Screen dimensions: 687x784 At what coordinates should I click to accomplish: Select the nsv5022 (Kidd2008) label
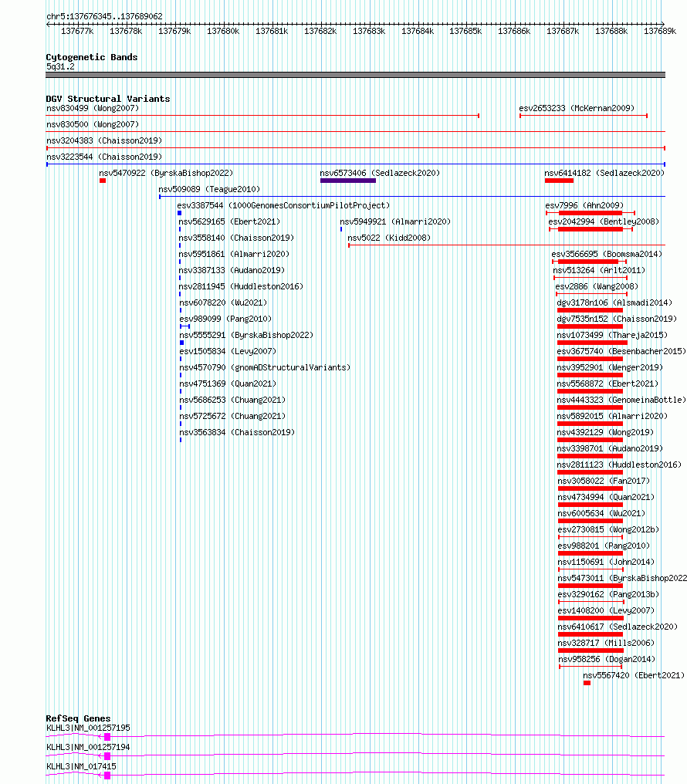(x=389, y=238)
